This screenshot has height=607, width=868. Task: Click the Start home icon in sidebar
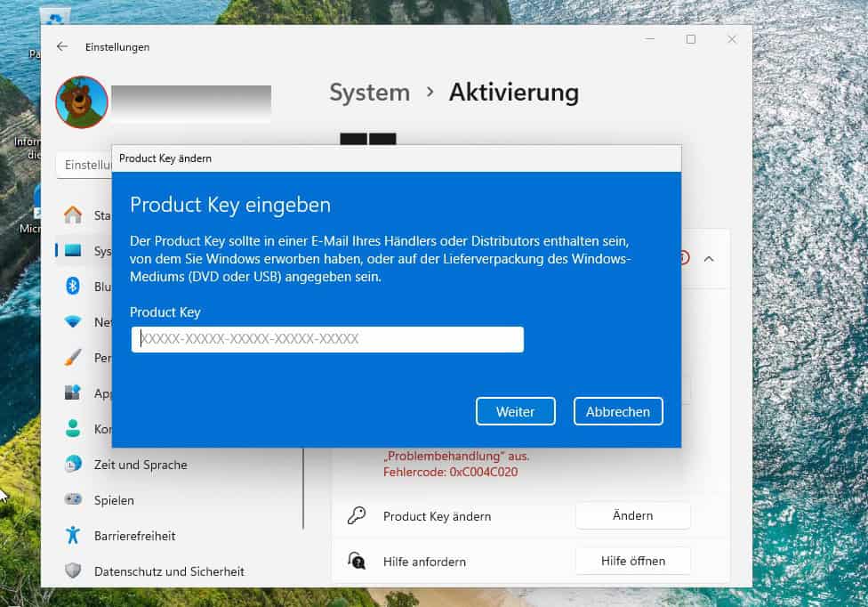pyautogui.click(x=74, y=215)
